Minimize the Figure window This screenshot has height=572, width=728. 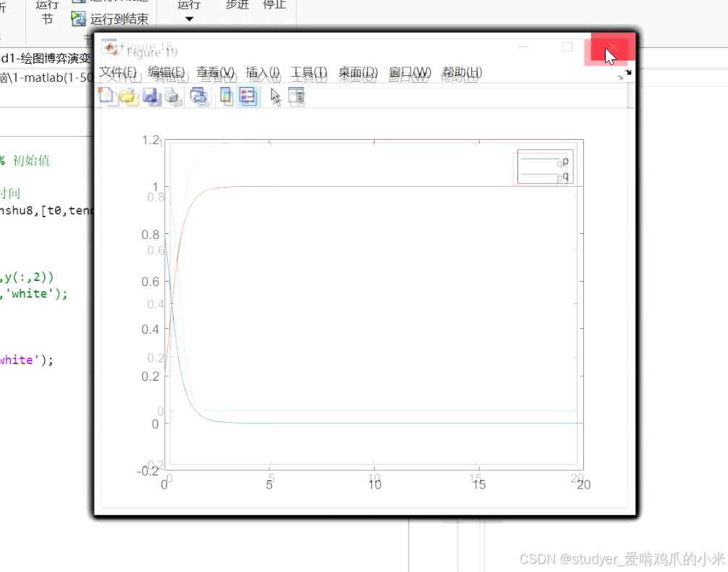tap(522, 47)
